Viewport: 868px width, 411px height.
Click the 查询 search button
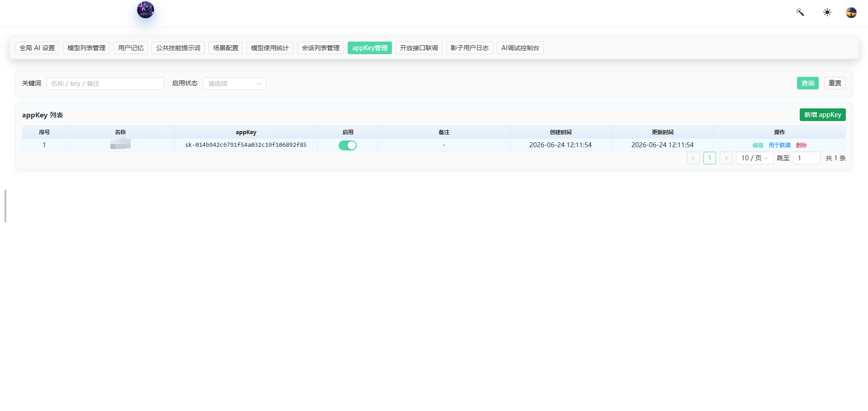pyautogui.click(x=808, y=83)
